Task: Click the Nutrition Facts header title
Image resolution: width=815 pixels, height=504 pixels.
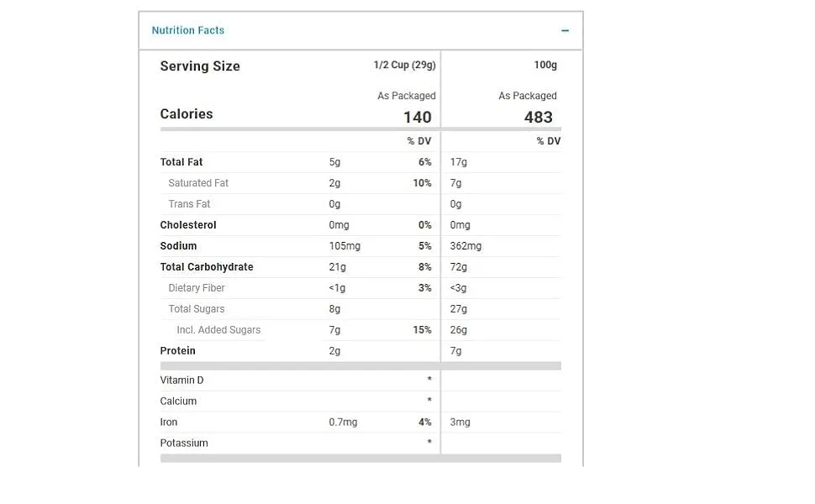Action: (x=187, y=30)
